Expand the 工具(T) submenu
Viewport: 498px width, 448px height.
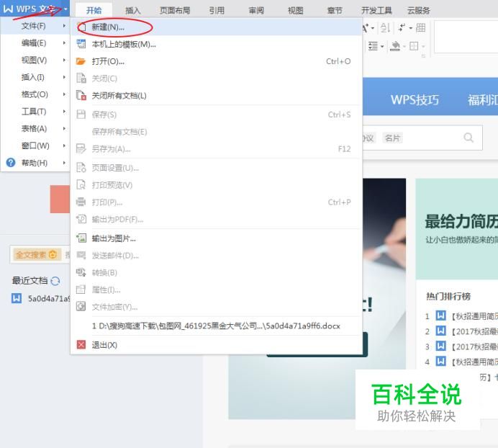pyautogui.click(x=64, y=112)
